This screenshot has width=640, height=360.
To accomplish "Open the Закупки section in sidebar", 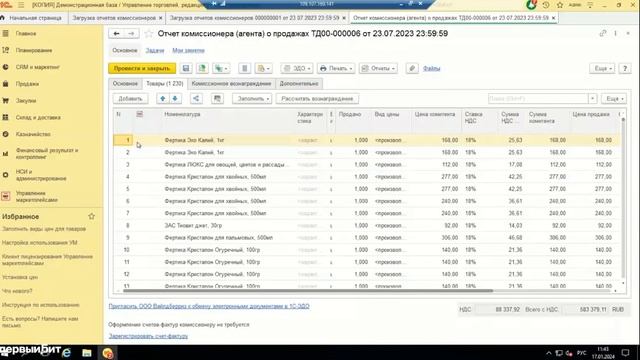I will click(x=26, y=100).
